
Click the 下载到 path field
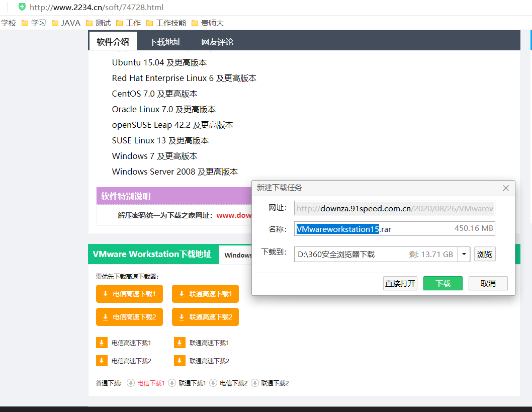[376, 254]
